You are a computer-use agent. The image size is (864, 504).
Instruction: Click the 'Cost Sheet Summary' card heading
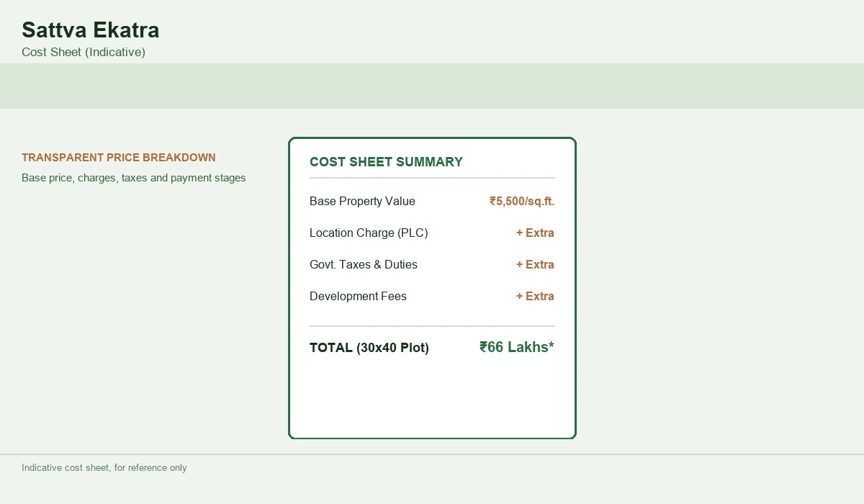(x=386, y=162)
